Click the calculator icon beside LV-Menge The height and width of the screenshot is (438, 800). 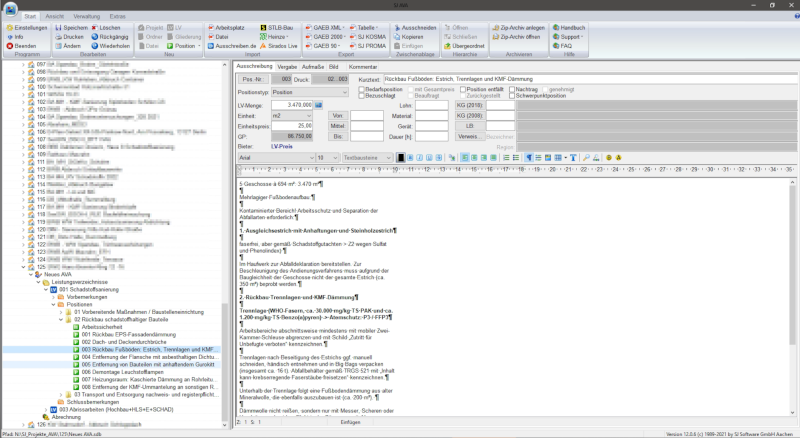click(x=318, y=105)
